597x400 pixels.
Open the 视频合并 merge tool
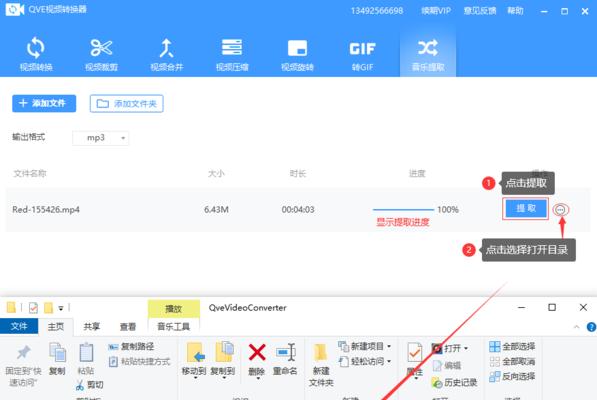click(x=166, y=54)
